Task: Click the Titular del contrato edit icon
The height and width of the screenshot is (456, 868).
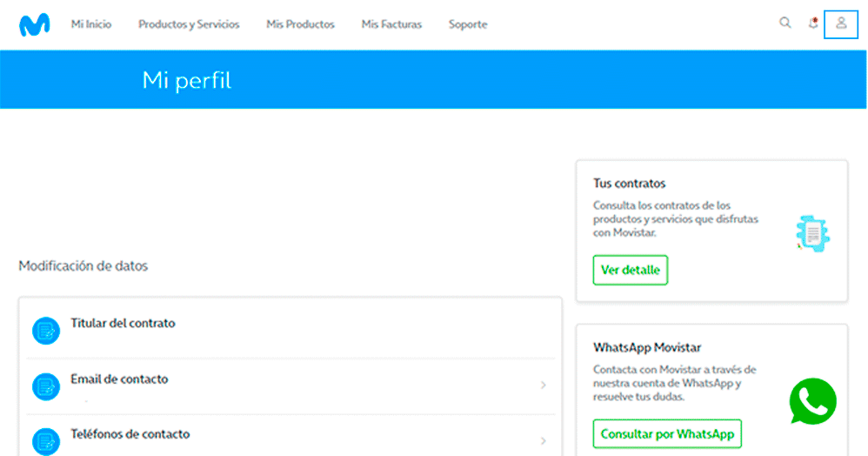Action: click(46, 331)
